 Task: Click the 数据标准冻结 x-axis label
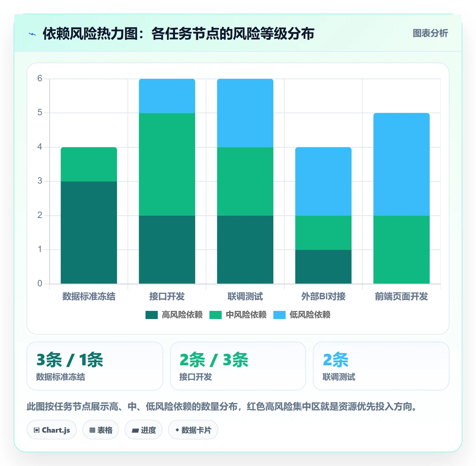pyautogui.click(x=89, y=297)
